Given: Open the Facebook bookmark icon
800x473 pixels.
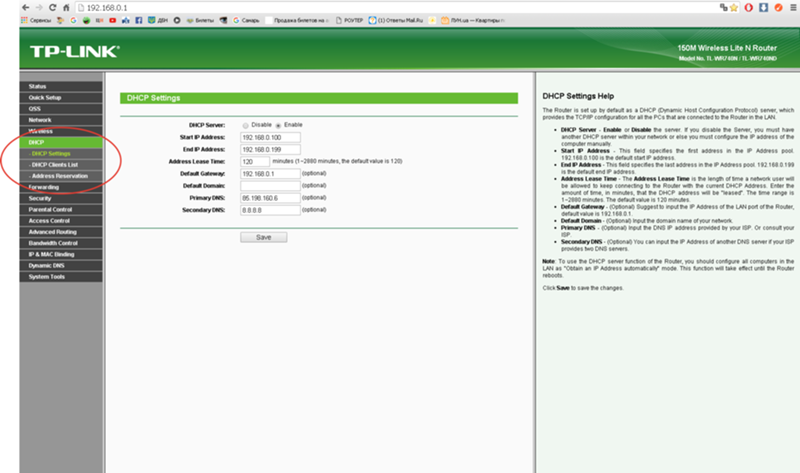Looking at the screenshot, I should (x=139, y=20).
